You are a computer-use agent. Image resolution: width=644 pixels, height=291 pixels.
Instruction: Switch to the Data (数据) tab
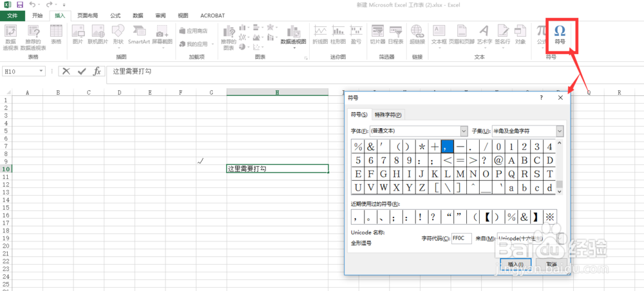138,15
